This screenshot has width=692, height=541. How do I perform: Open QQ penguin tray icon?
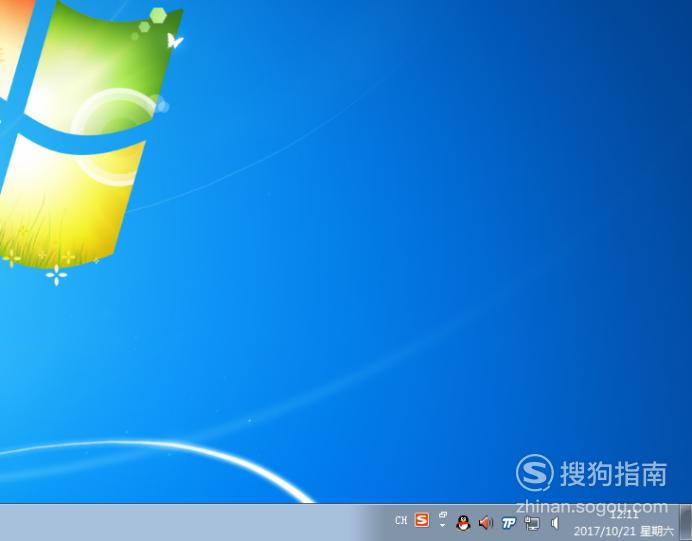point(463,523)
